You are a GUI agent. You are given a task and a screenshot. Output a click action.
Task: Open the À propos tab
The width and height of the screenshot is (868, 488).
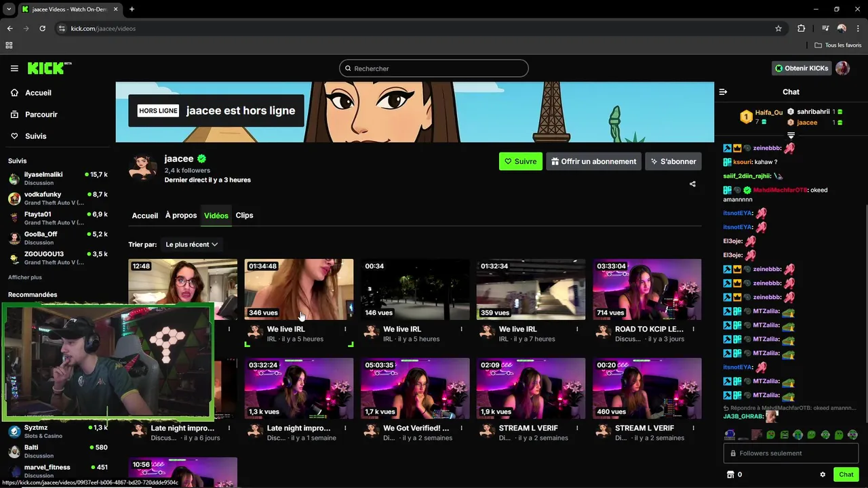[x=181, y=216]
